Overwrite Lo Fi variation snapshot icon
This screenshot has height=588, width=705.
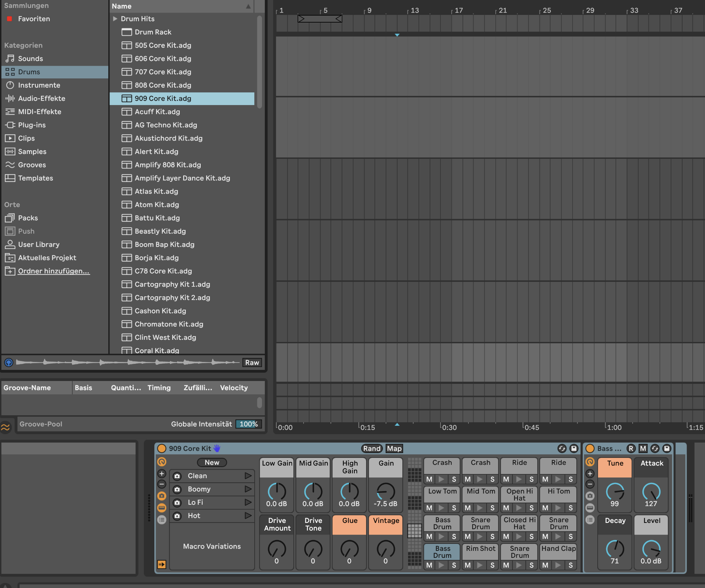177,502
